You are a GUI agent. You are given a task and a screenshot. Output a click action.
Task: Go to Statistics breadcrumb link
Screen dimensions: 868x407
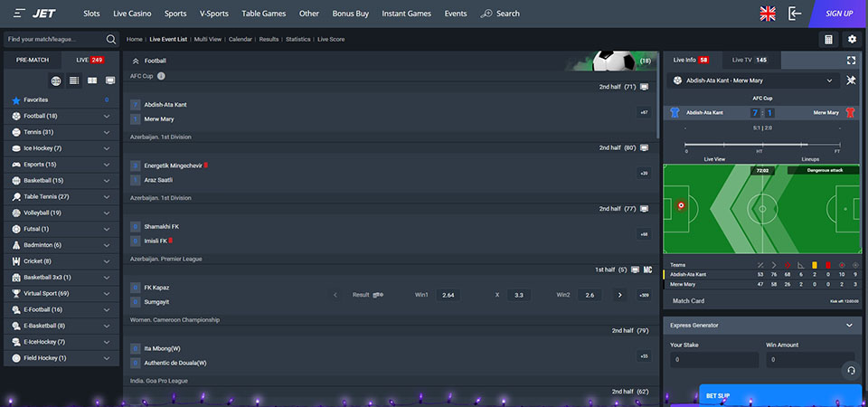[x=297, y=39]
